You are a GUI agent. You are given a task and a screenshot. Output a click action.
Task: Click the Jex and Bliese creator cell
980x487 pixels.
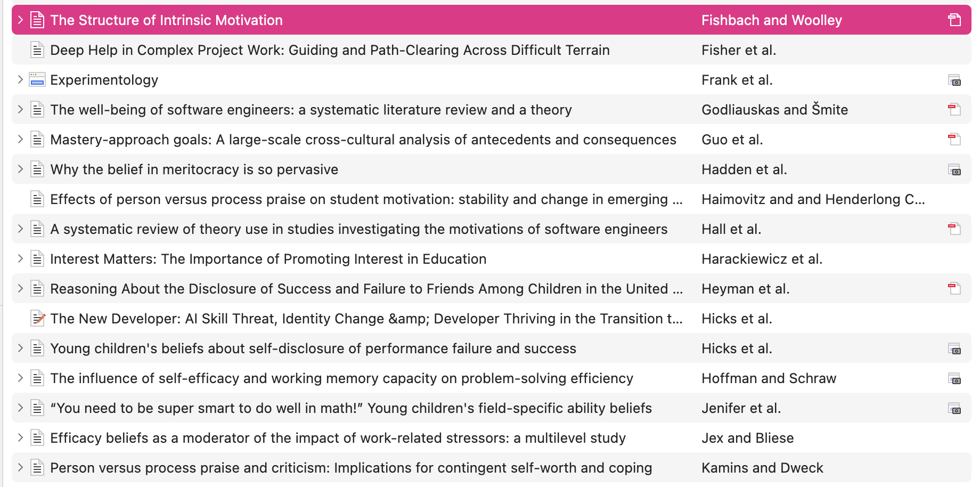pyautogui.click(x=747, y=438)
